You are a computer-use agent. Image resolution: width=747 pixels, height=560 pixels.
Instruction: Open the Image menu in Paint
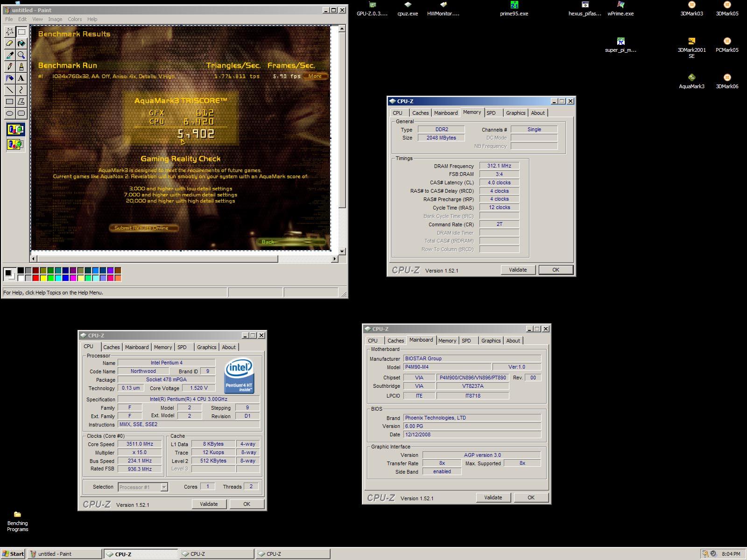(55, 19)
